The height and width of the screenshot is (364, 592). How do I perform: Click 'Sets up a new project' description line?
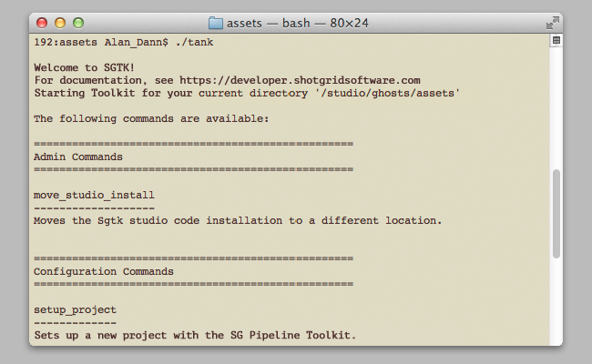coord(195,335)
